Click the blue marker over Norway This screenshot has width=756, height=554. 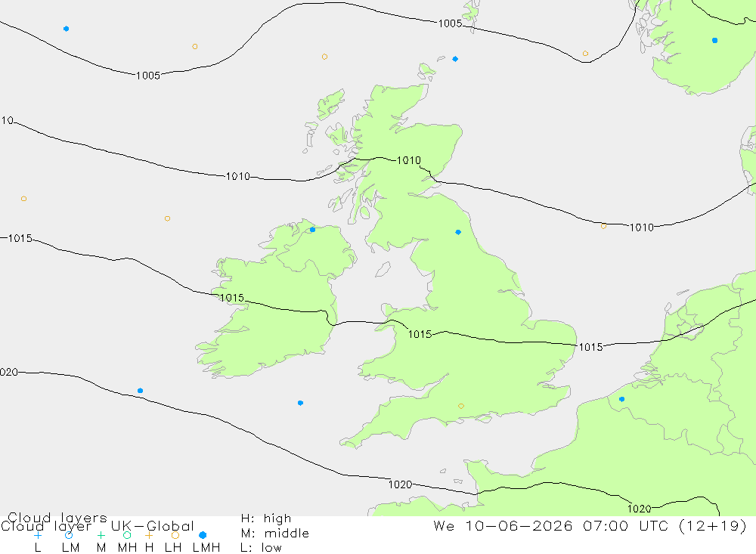[x=714, y=41]
